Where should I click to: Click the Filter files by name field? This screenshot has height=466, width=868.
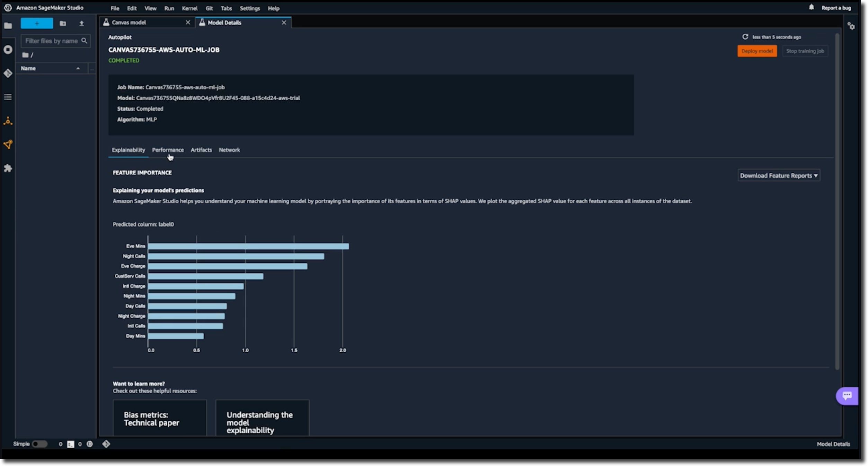click(x=52, y=41)
